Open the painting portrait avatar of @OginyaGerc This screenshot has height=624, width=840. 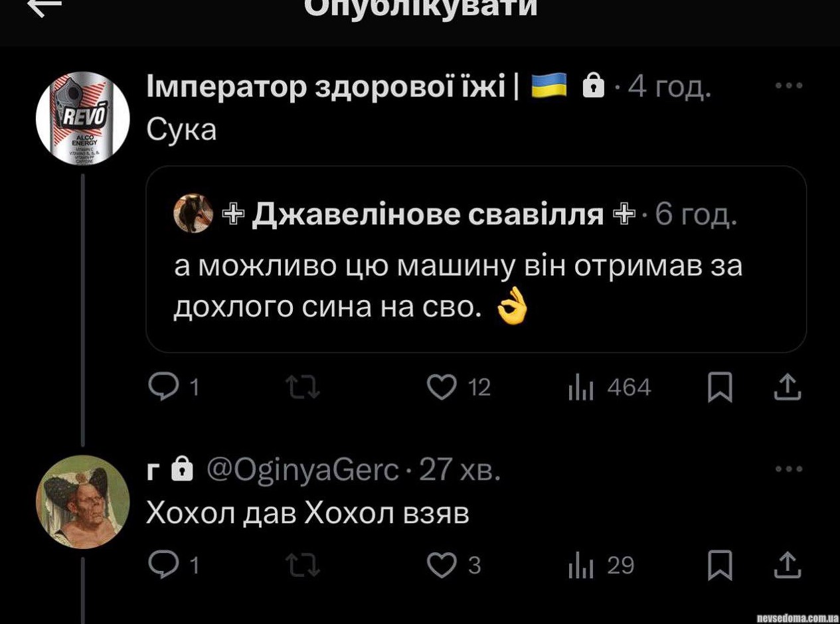click(83, 502)
